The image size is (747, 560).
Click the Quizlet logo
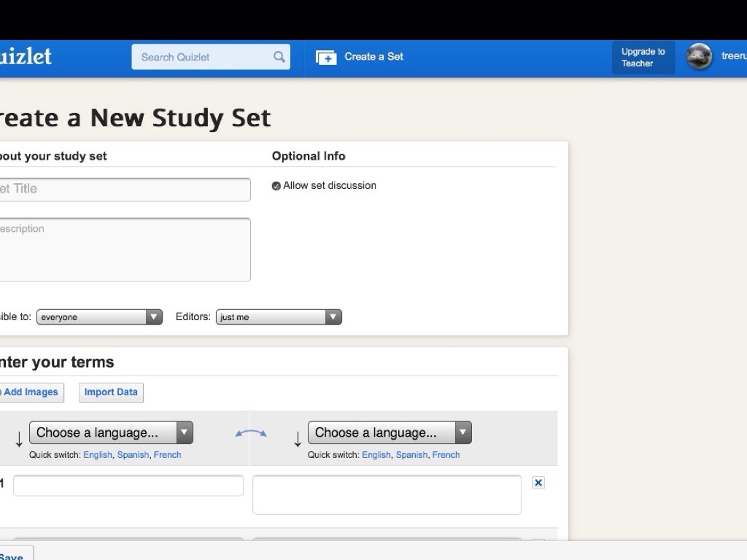point(26,57)
